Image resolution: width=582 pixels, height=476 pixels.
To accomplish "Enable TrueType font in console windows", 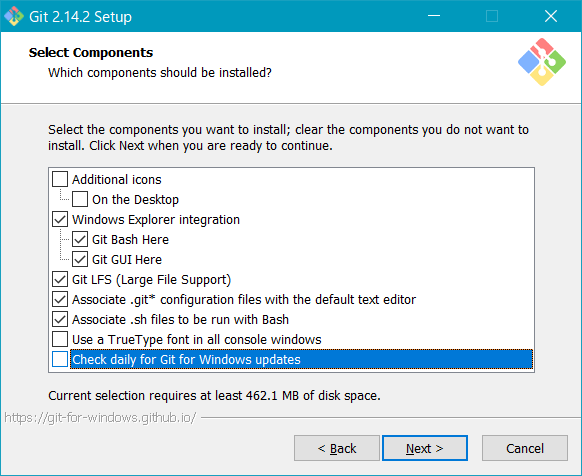I will pos(60,339).
